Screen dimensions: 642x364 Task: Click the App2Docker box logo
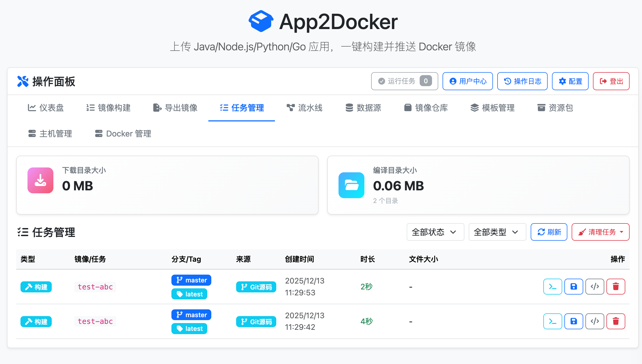pos(261,22)
